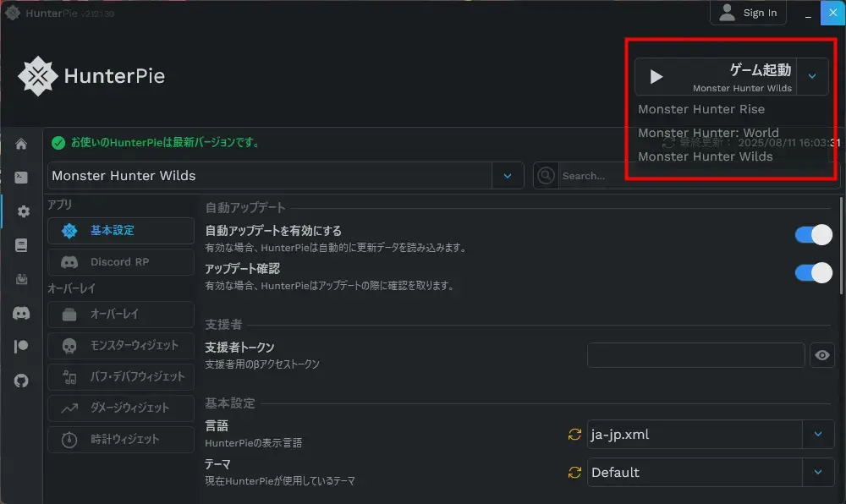Reset the テーマ setting with its refresh icon
The image size is (846, 504).
click(x=574, y=473)
